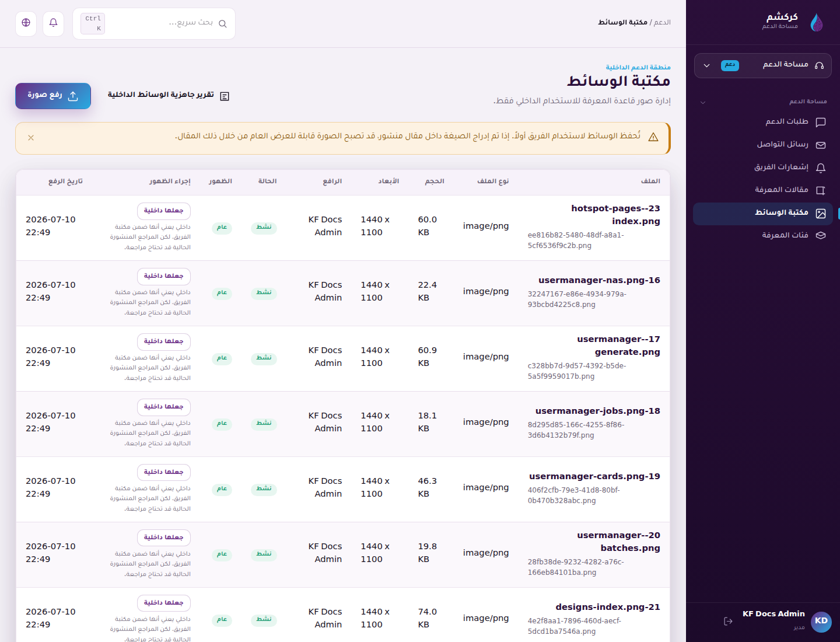Viewport: 840px width, 642px height.
Task: Click the KF Docs Admin name in sidebar footer
Action: pyautogui.click(x=773, y=614)
